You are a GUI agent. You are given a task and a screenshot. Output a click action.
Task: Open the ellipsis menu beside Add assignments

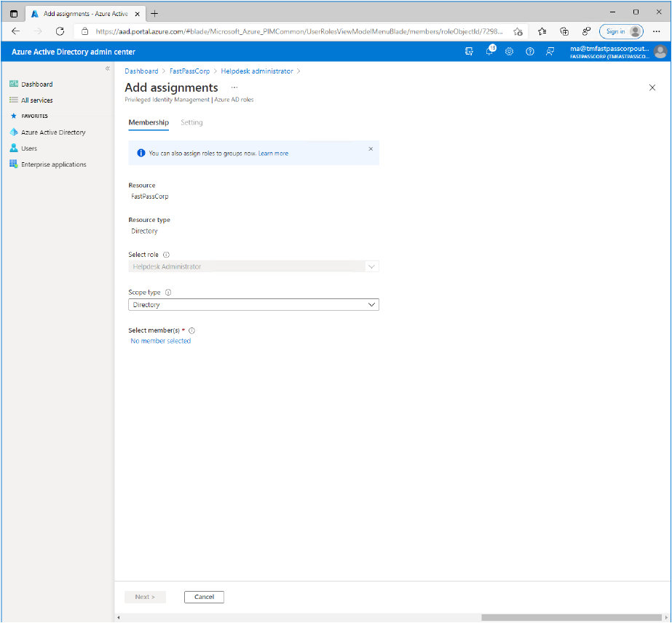click(x=234, y=87)
